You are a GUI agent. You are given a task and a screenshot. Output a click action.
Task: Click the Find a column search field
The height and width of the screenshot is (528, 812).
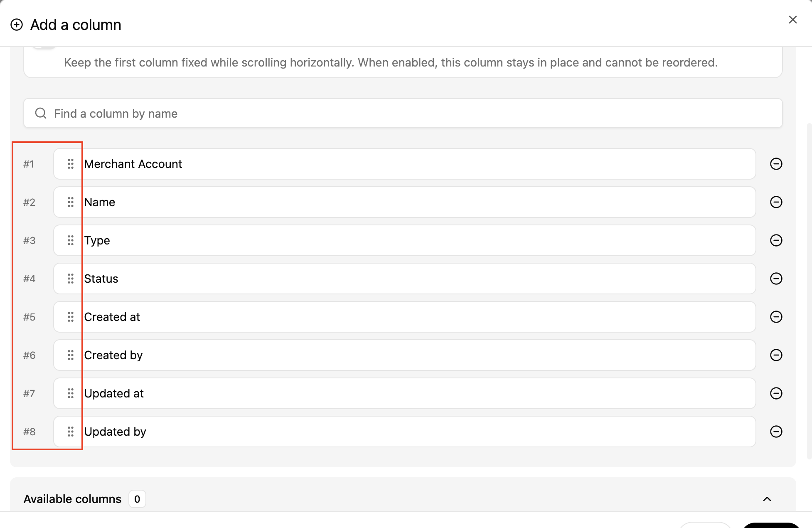coord(403,113)
